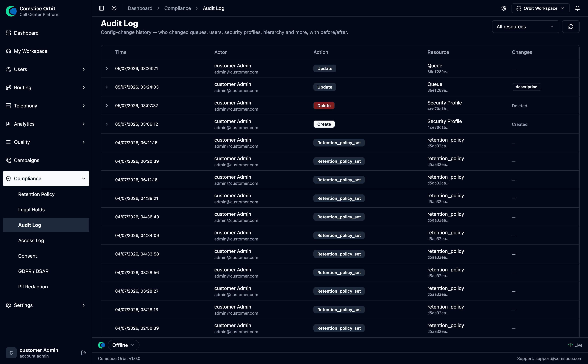Click the Action column header
This screenshot has height=364, width=588.
(x=321, y=52)
